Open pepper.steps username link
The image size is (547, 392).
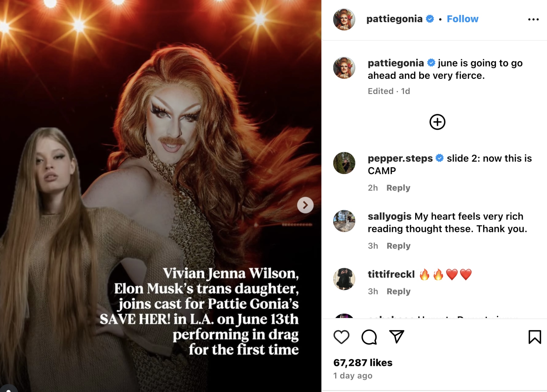click(400, 158)
